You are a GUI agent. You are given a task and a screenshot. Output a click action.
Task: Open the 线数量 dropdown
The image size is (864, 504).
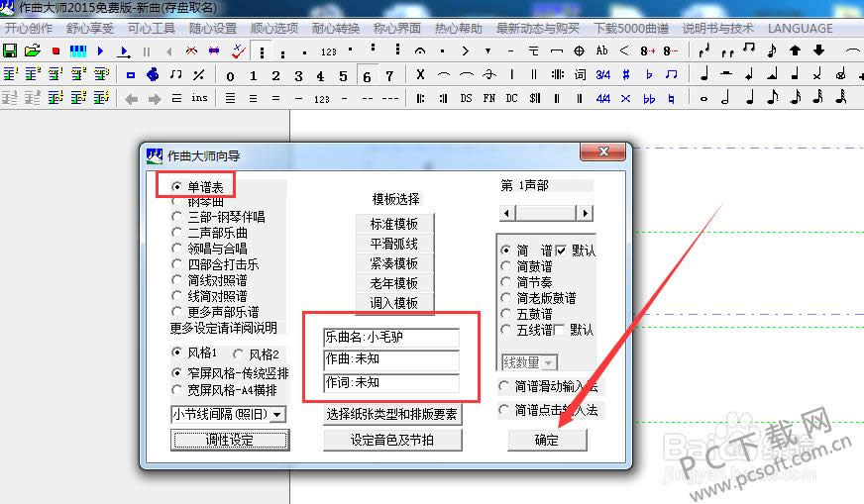[548, 363]
